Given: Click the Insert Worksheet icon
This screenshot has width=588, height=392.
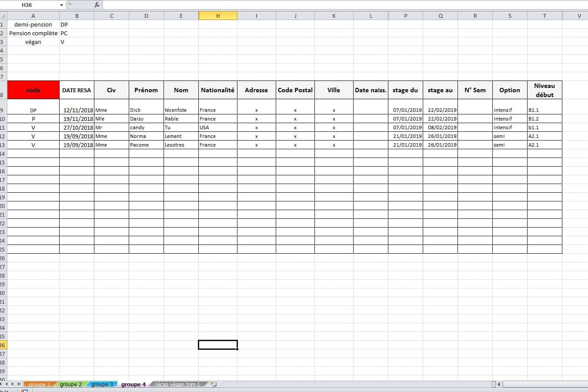Looking at the screenshot, I should pyautogui.click(x=214, y=384).
